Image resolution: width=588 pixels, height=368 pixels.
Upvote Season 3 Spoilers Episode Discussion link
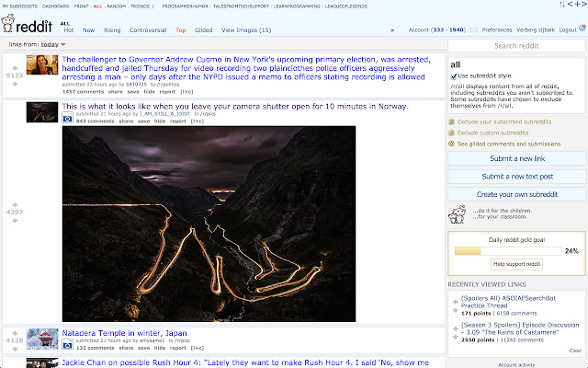pos(456,328)
